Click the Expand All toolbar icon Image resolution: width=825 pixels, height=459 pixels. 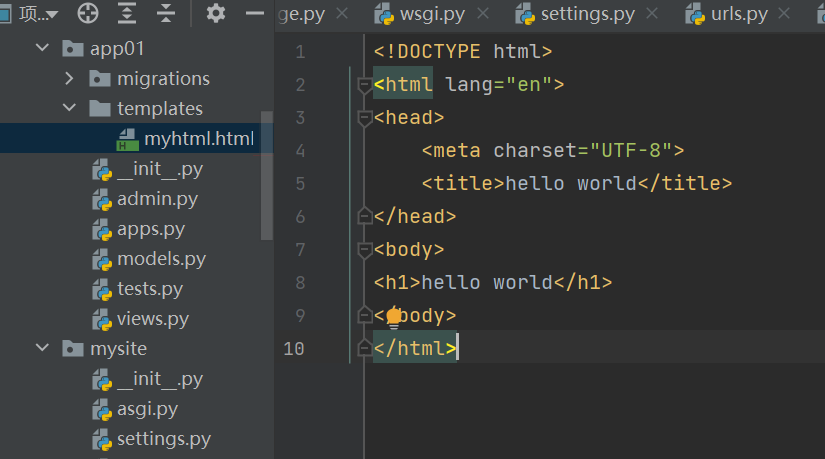pyautogui.click(x=127, y=14)
